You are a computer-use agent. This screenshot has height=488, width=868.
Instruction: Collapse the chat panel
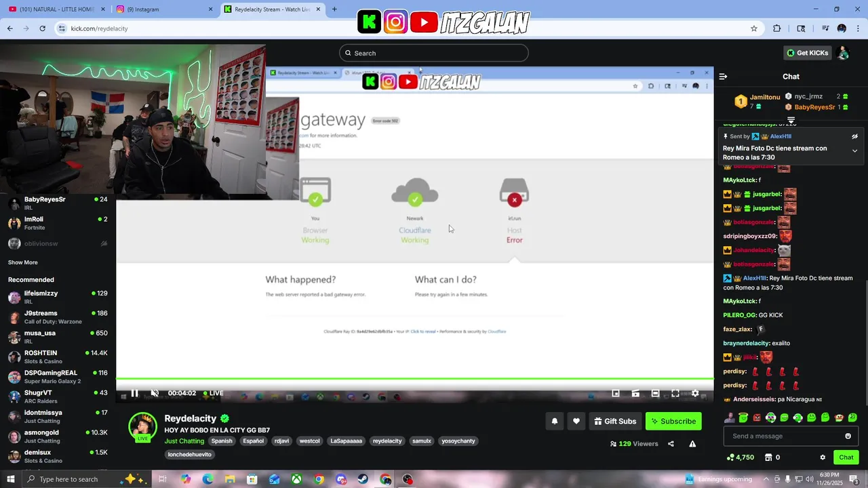coord(723,77)
